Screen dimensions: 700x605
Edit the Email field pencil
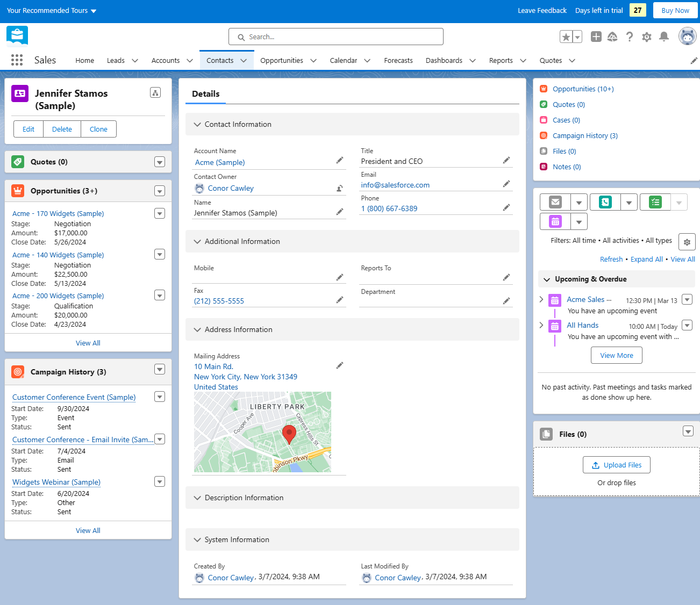click(506, 184)
